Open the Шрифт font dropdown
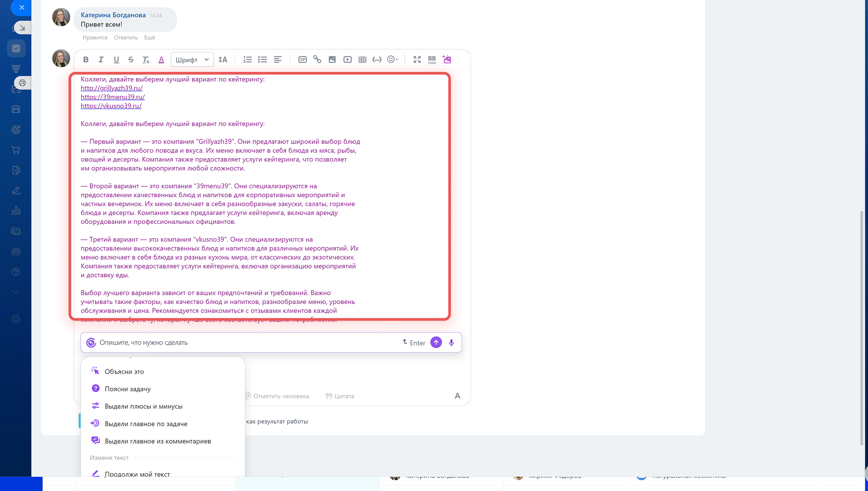Image resolution: width=868 pixels, height=491 pixels. 192,60
